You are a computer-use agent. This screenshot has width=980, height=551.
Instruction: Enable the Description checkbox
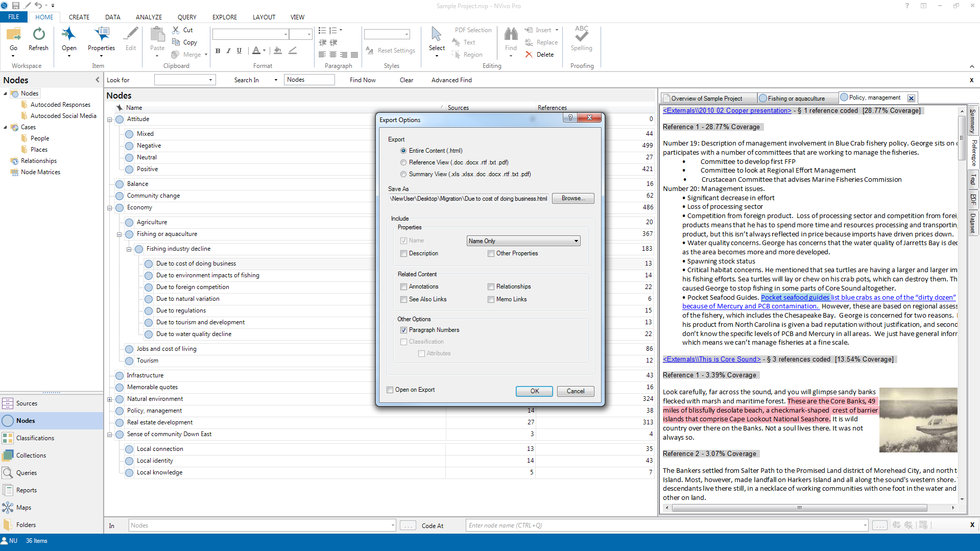coord(404,254)
